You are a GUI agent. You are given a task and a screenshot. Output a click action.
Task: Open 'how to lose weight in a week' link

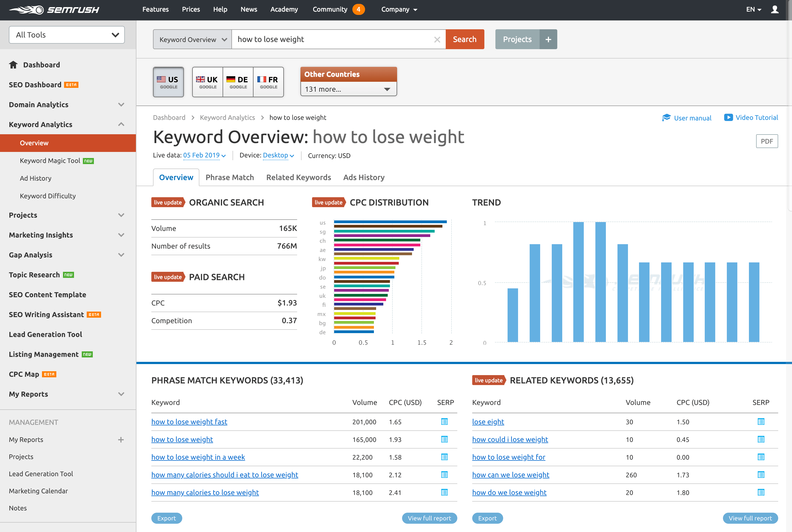click(x=198, y=457)
